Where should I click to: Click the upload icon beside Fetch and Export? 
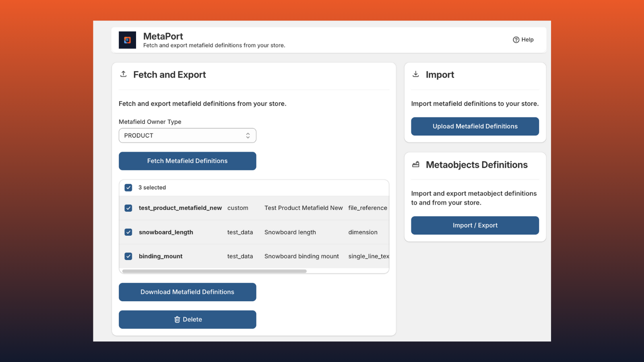pos(124,74)
